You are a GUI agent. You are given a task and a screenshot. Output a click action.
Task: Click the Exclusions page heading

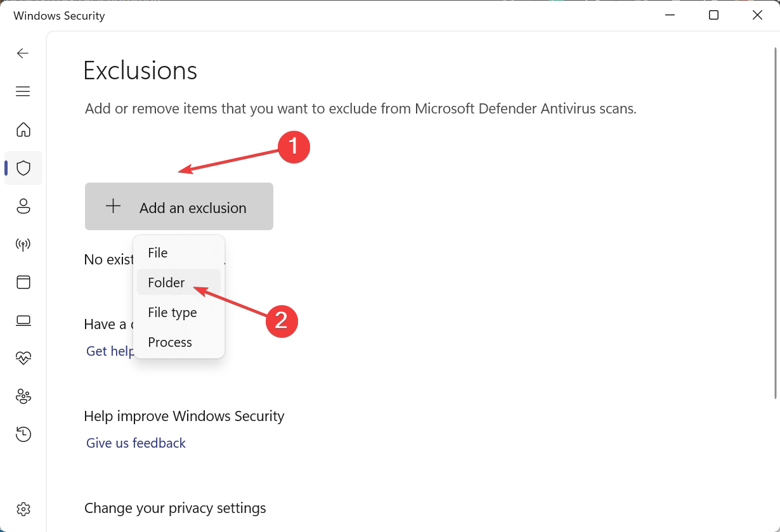140,70
